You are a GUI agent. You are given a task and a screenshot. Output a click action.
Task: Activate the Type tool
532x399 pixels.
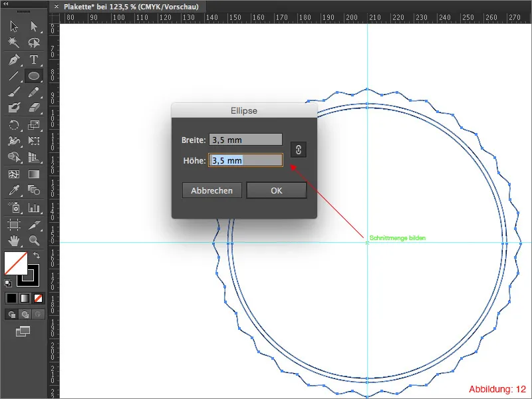tap(34, 60)
